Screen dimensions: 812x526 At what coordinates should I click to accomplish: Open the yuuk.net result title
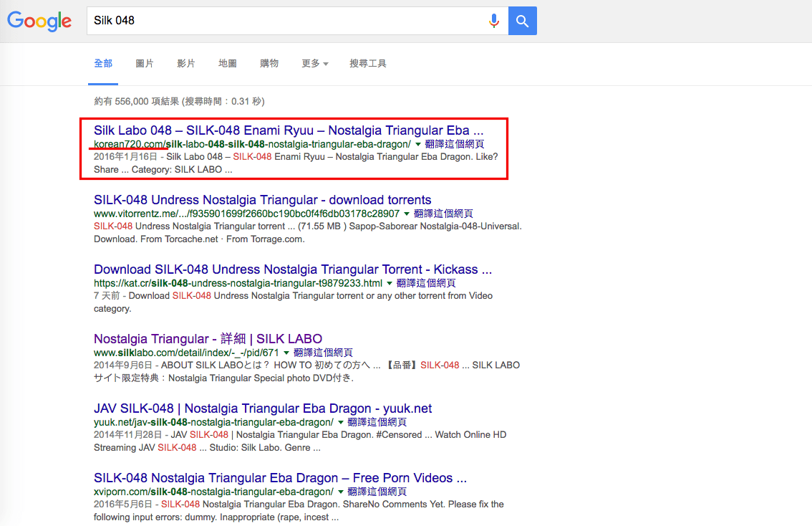pos(263,408)
